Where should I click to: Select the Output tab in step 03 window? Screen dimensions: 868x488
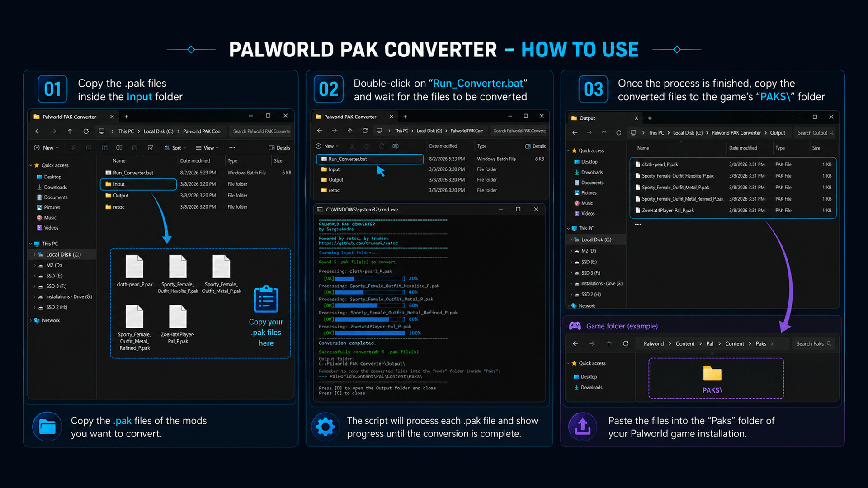(x=605, y=118)
